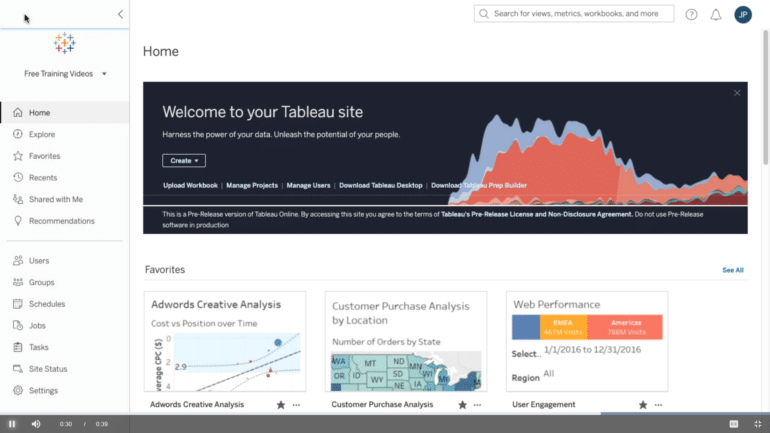The image size is (770, 433).
Task: Click the Tasks clipboard icon
Action: [18, 347]
